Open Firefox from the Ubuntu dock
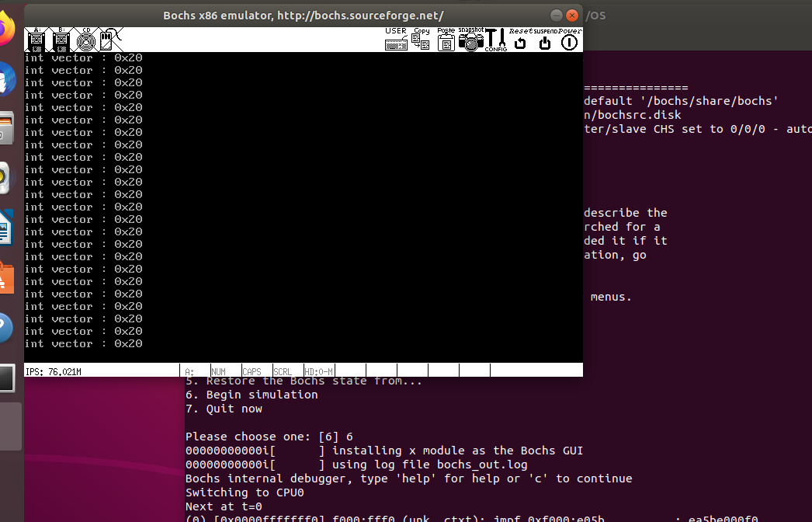The height and width of the screenshot is (522, 812). pyautogui.click(x=5, y=31)
